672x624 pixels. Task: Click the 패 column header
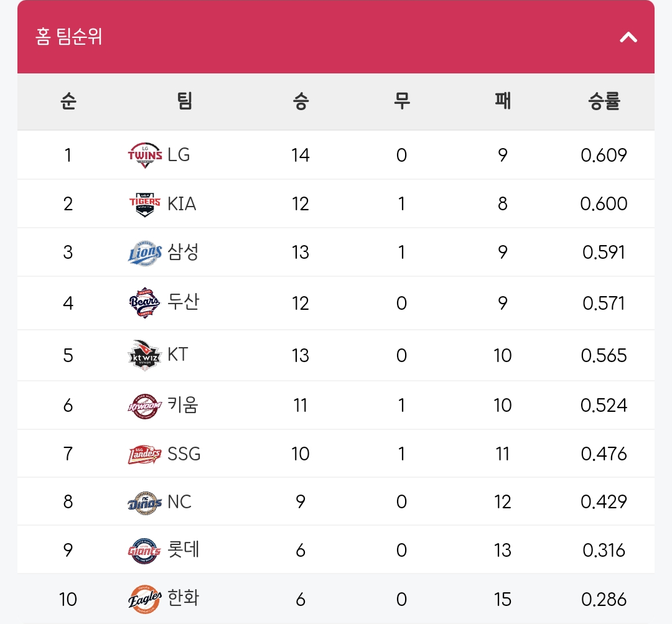(x=503, y=101)
